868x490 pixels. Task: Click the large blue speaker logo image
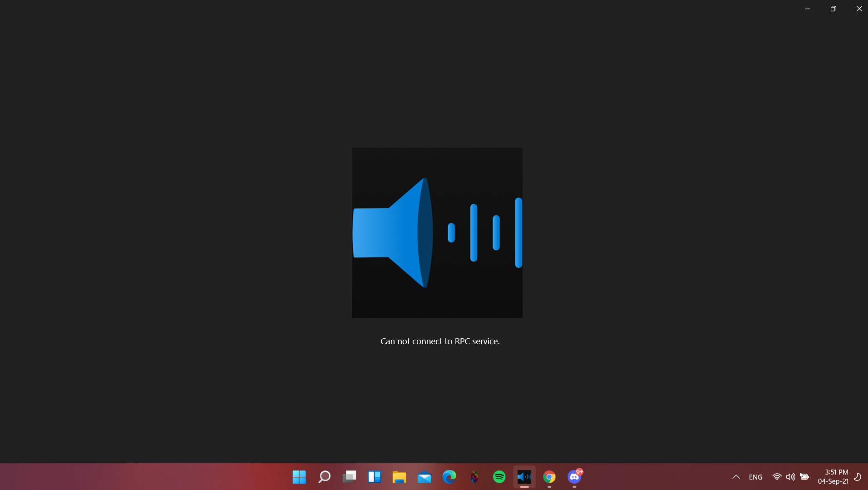coord(437,233)
